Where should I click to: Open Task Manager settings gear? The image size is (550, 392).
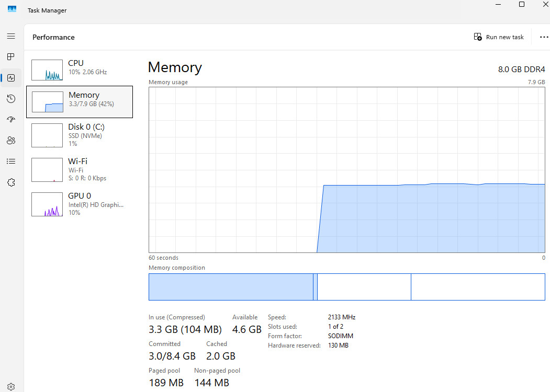11,387
